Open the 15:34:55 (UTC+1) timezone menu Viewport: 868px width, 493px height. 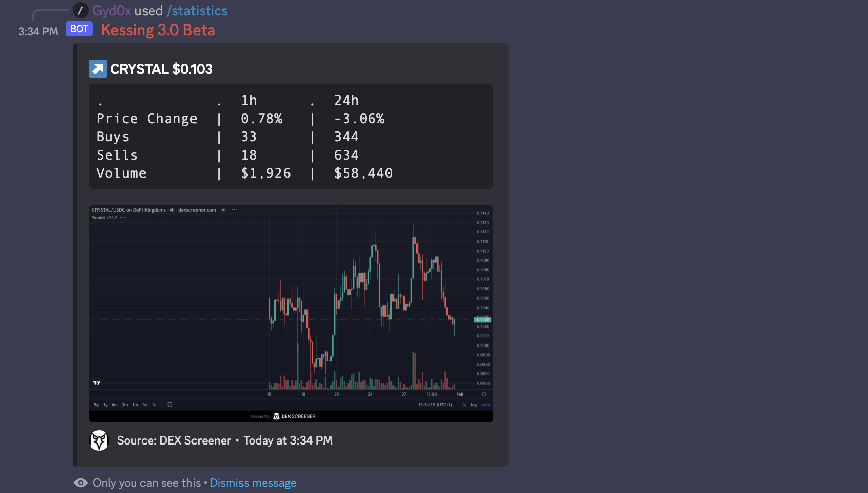(435, 405)
